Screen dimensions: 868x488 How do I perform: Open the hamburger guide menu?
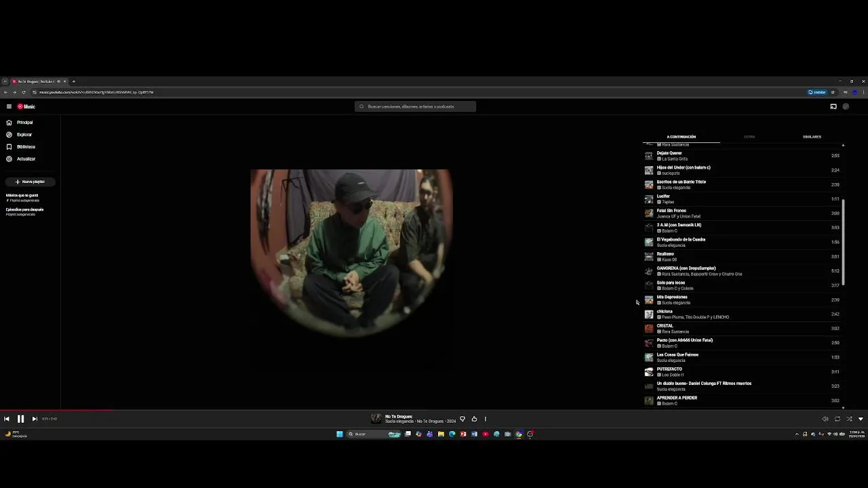pyautogui.click(x=9, y=106)
